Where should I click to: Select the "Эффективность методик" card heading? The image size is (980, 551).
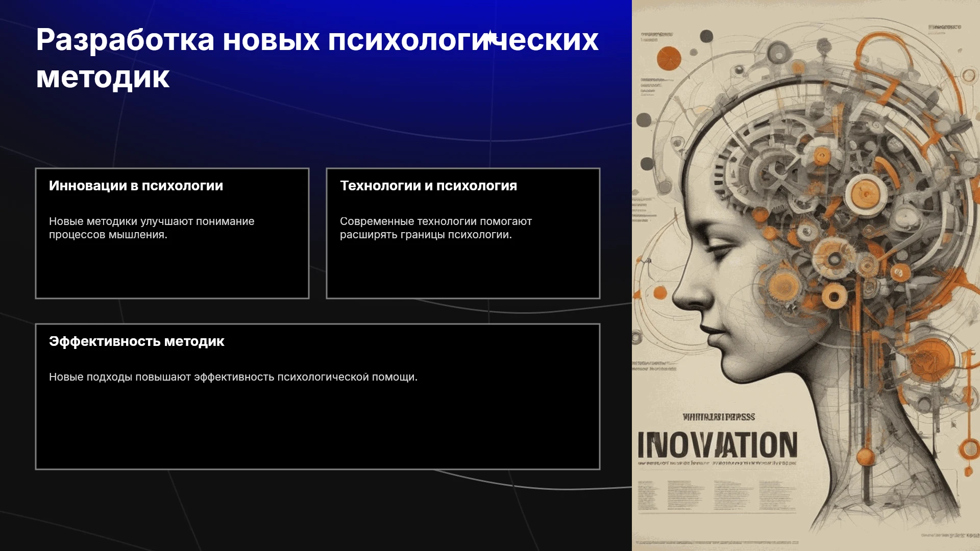pos(136,341)
